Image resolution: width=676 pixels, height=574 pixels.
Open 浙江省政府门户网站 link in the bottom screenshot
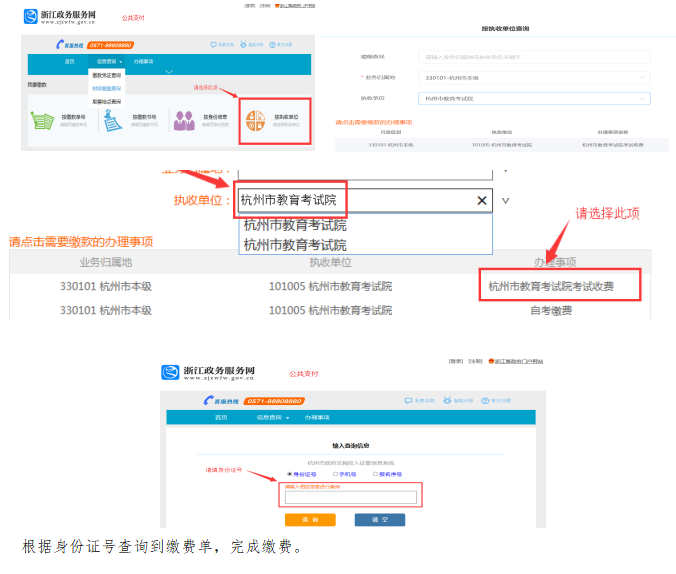pos(519,361)
